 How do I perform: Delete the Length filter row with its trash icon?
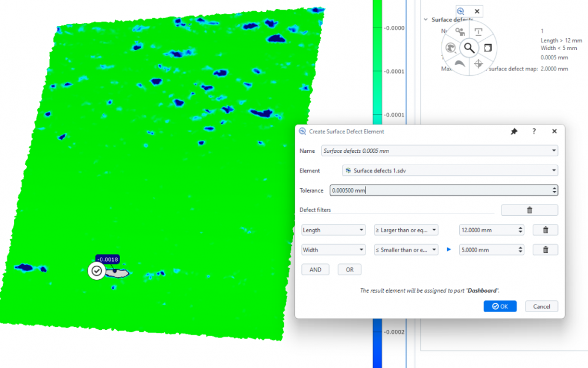click(x=545, y=230)
